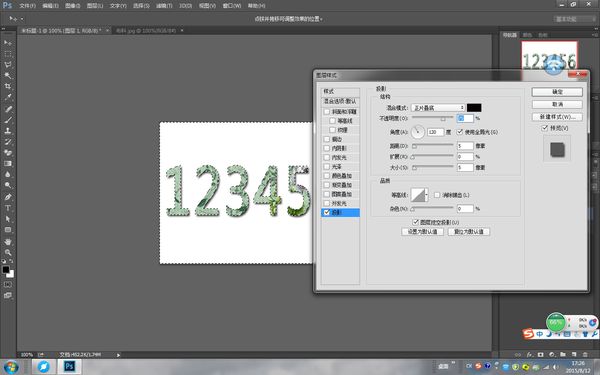Click the 确定 (OK) button
The image size is (600, 375).
557,92
